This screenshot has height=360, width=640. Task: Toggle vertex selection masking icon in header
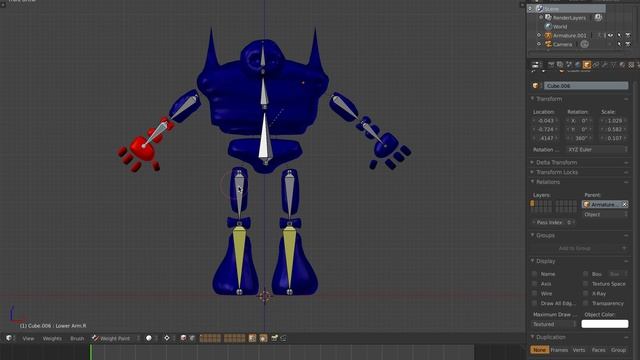pos(192,338)
